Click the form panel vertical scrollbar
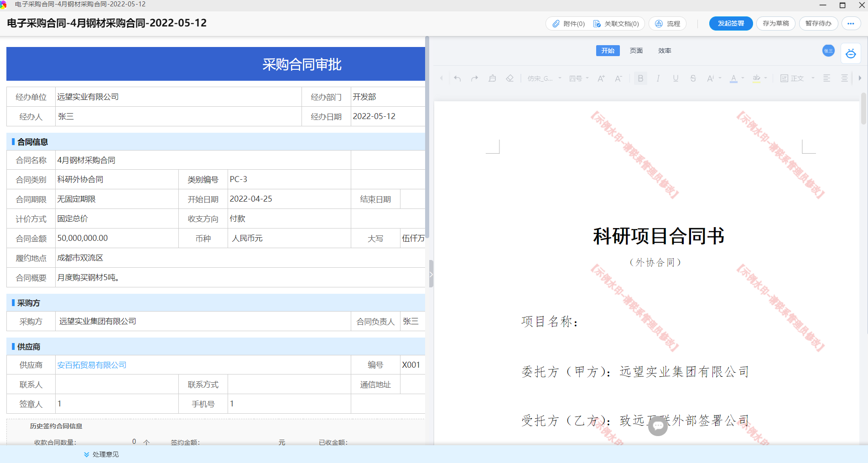868x463 pixels. click(x=427, y=137)
